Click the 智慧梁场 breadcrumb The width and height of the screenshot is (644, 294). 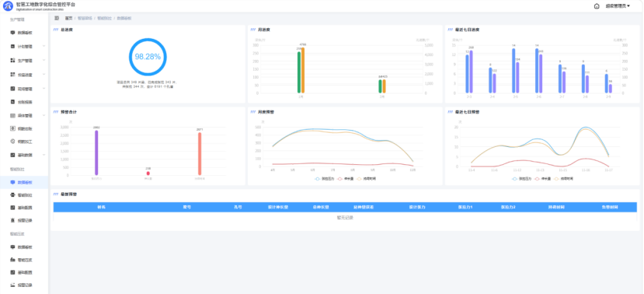click(85, 18)
